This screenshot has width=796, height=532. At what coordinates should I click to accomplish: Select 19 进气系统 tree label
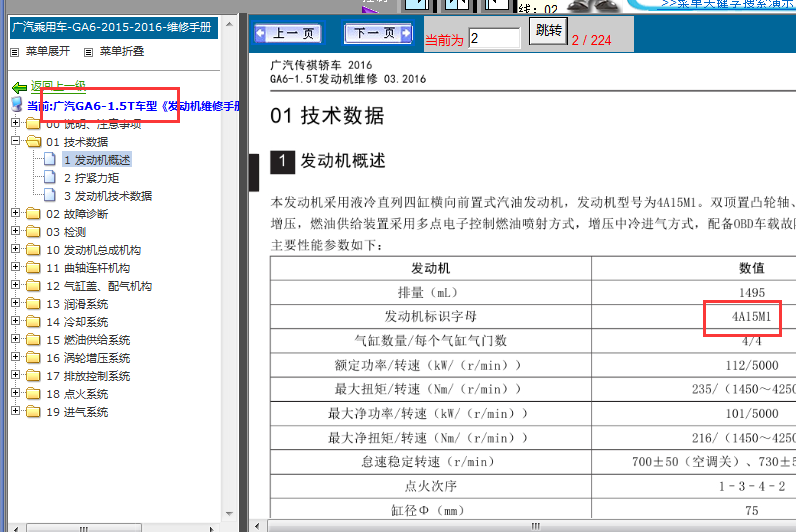tap(77, 412)
